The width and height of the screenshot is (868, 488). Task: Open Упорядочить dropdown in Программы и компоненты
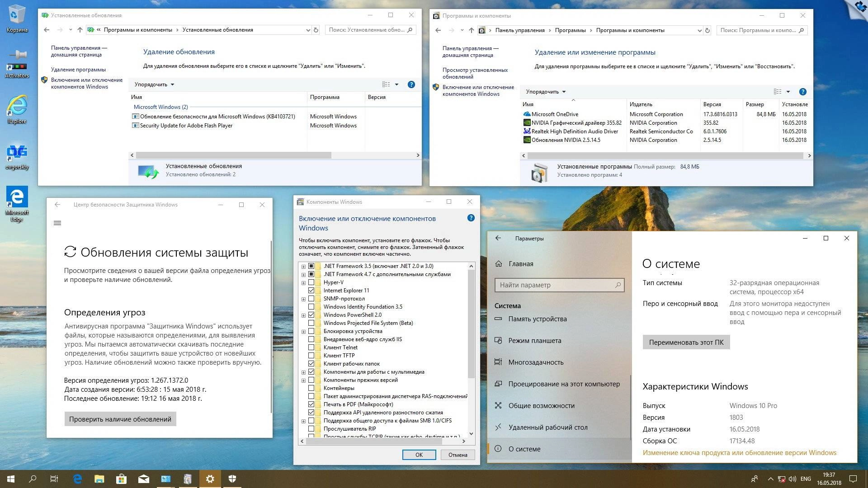[546, 92]
